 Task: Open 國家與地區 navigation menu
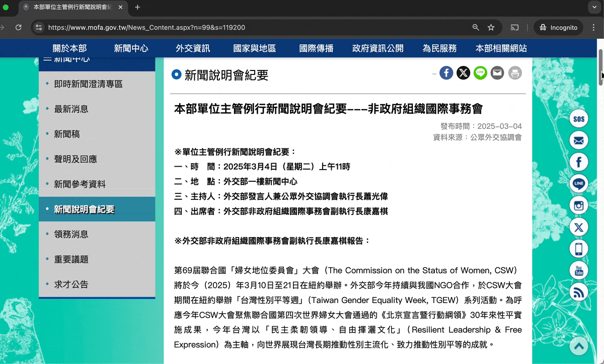pyautogui.click(x=254, y=48)
